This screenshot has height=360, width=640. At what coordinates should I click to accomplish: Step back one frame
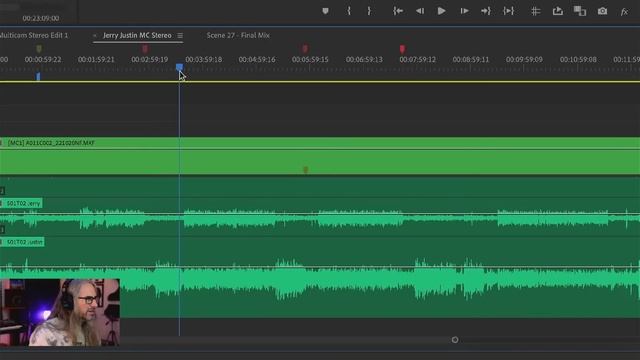tap(420, 11)
